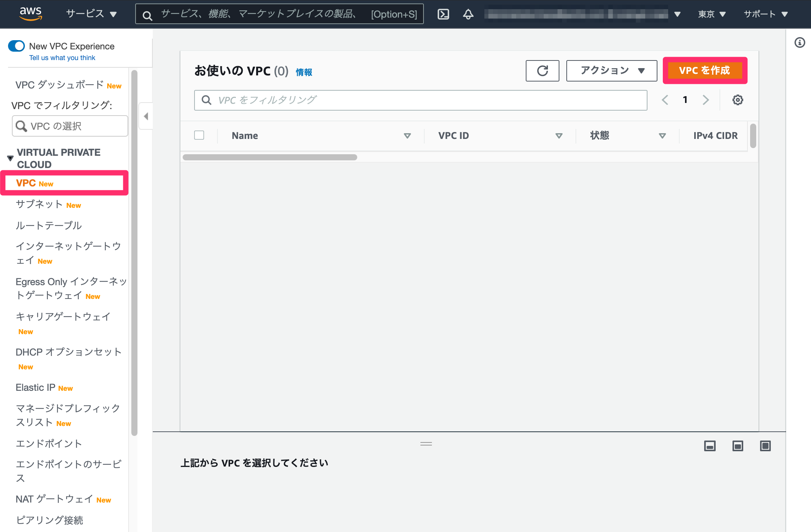This screenshot has height=532, width=811.
Task: Go to next page of VPC list
Action: click(706, 100)
